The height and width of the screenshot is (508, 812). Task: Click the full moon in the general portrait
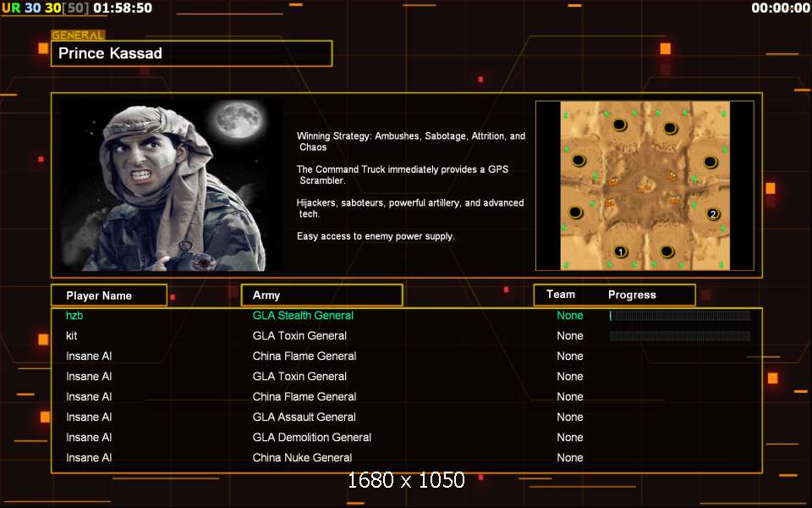point(239,119)
